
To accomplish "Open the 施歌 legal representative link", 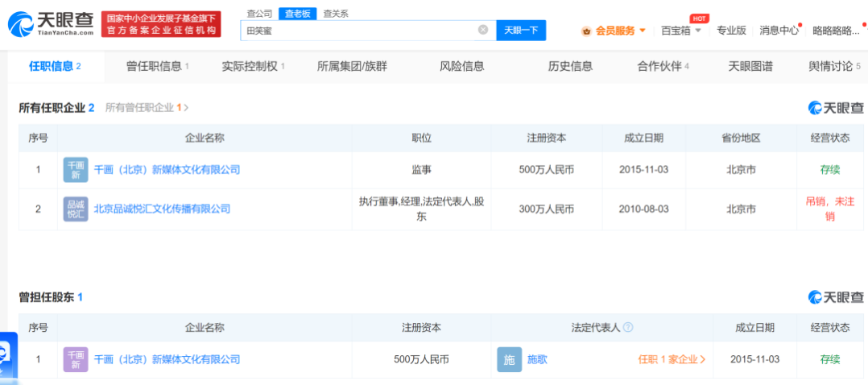I will 538,359.
